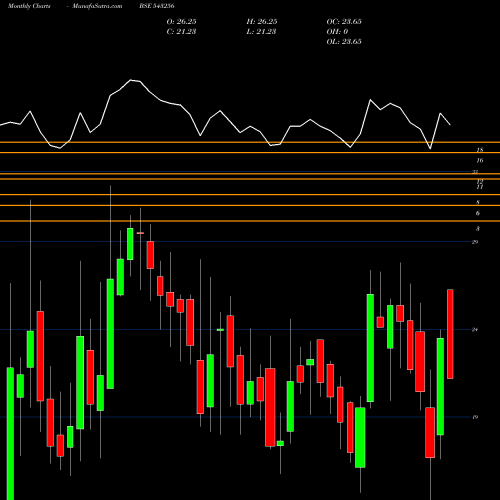Click the 'OC: 23.65' value
The width and height of the screenshot is (500, 500).
[x=344, y=21]
